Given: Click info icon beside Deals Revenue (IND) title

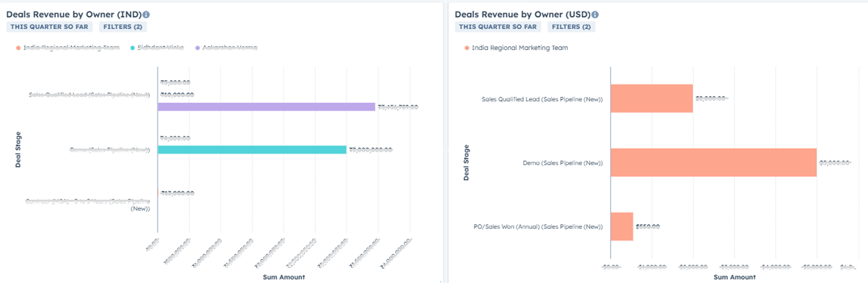Looking at the screenshot, I should (146, 15).
